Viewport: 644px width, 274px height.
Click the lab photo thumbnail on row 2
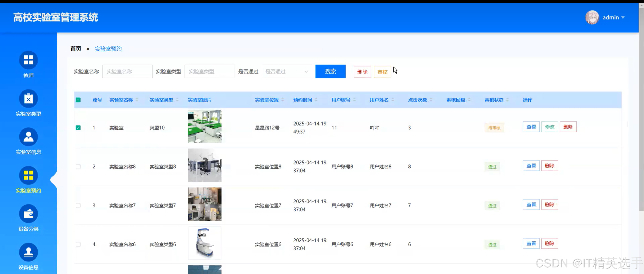point(204,165)
